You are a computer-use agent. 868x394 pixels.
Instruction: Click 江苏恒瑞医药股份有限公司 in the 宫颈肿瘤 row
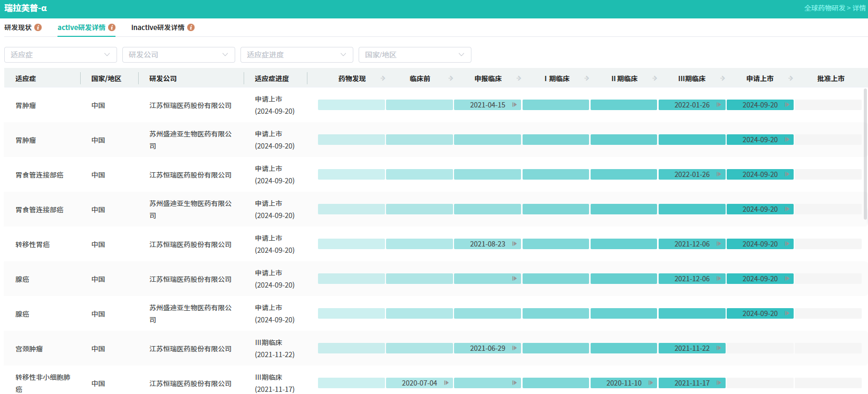click(x=190, y=349)
